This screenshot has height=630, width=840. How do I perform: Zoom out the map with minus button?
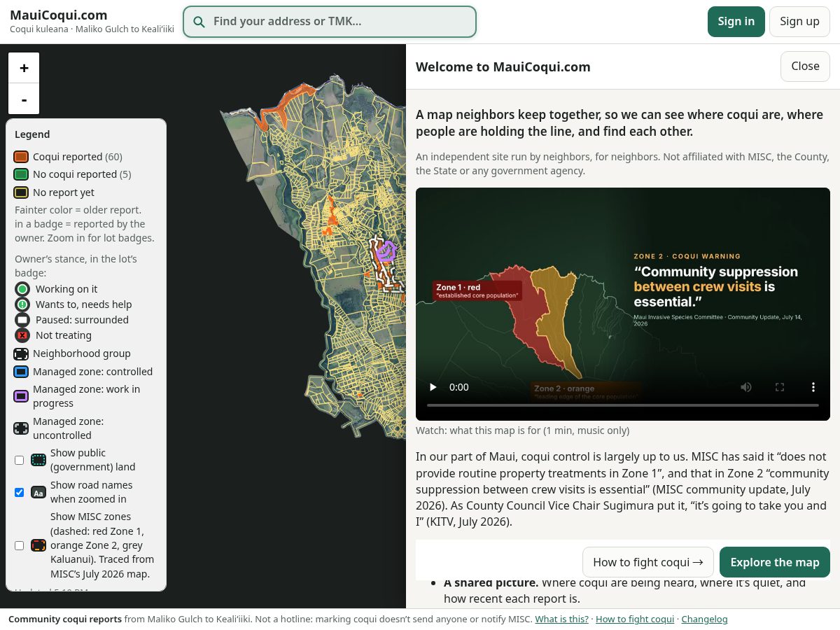click(x=24, y=99)
